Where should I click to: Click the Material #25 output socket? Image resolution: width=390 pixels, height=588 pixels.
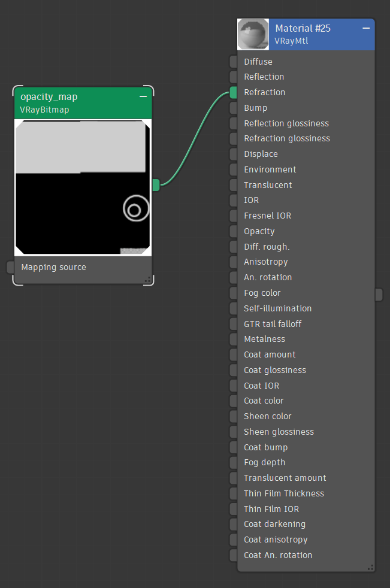pyautogui.click(x=379, y=294)
